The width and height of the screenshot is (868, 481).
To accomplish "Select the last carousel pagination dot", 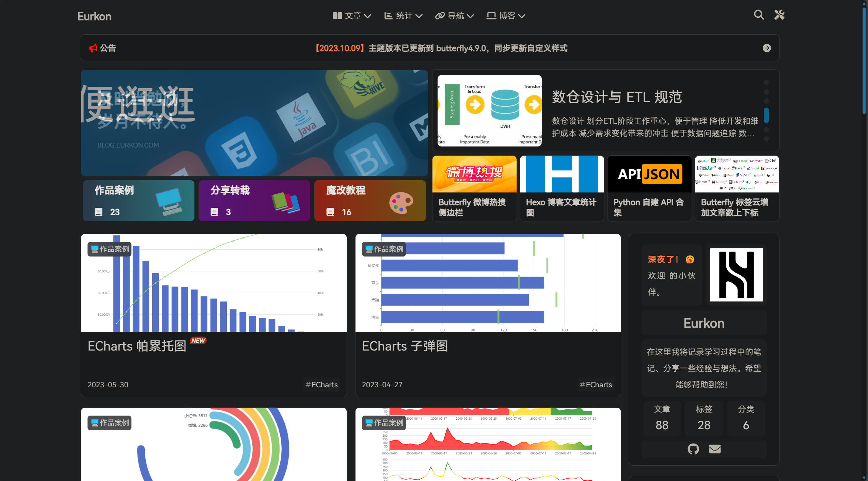I will tap(766, 139).
